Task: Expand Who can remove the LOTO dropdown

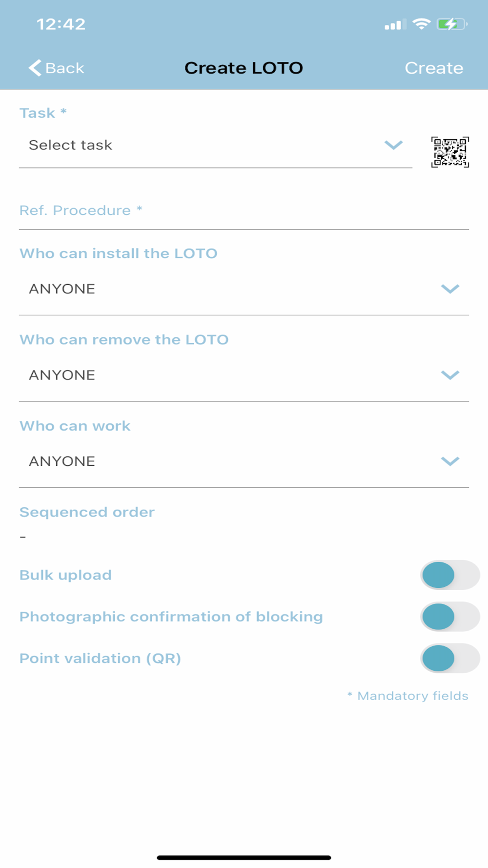Action: [x=244, y=375]
